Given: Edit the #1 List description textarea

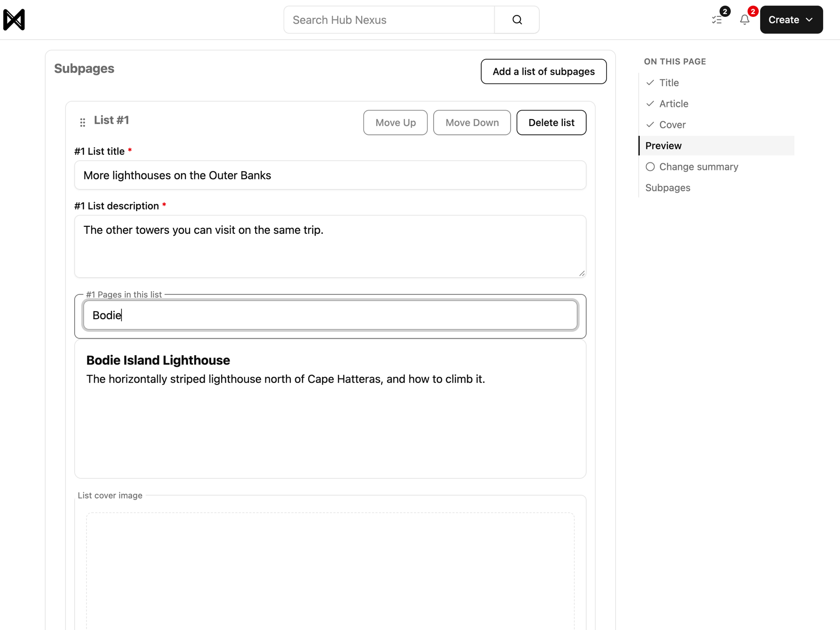Looking at the screenshot, I should pyautogui.click(x=330, y=246).
